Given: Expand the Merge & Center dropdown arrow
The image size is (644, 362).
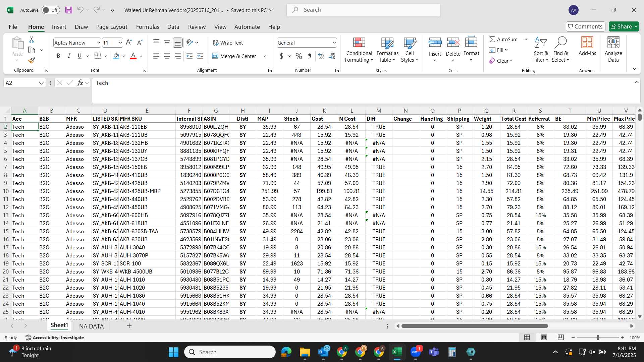Looking at the screenshot, I should tap(265, 56).
